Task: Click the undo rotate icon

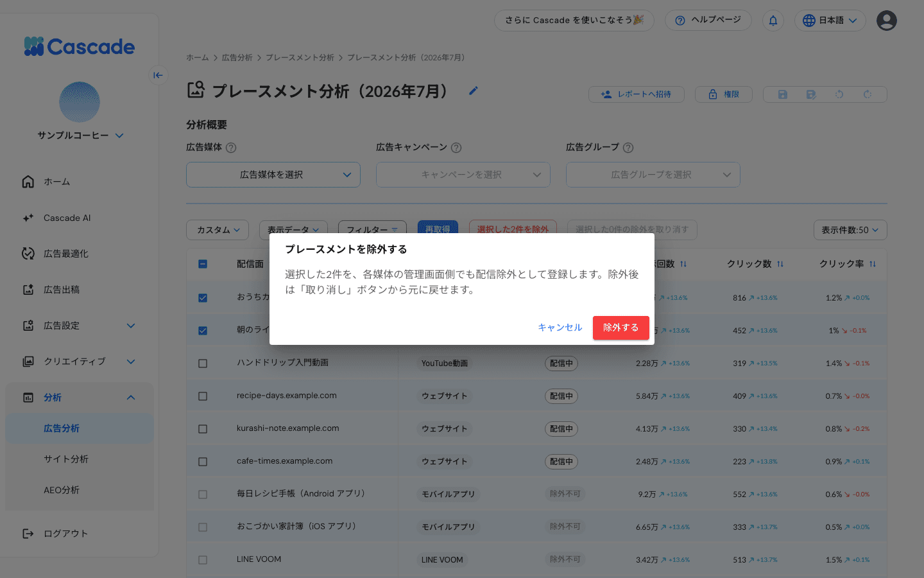Action: (x=839, y=94)
